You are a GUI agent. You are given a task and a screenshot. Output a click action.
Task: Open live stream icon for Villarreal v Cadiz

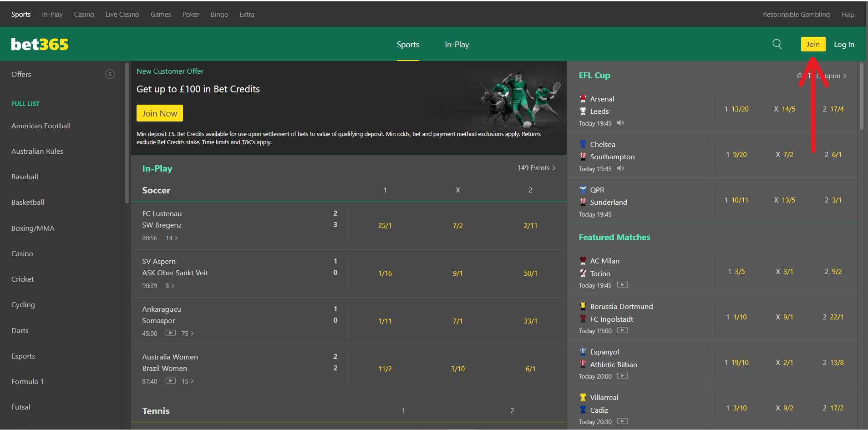[x=622, y=421]
